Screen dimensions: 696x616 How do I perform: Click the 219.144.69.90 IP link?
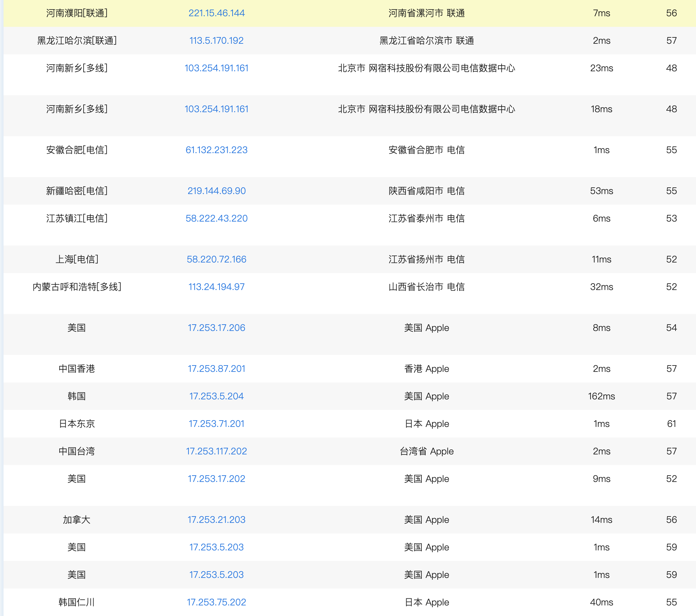(216, 191)
